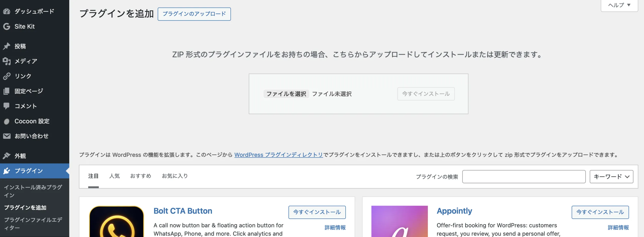Switch to おすすめ tab
Screen dimensions: 644x237
tap(141, 176)
